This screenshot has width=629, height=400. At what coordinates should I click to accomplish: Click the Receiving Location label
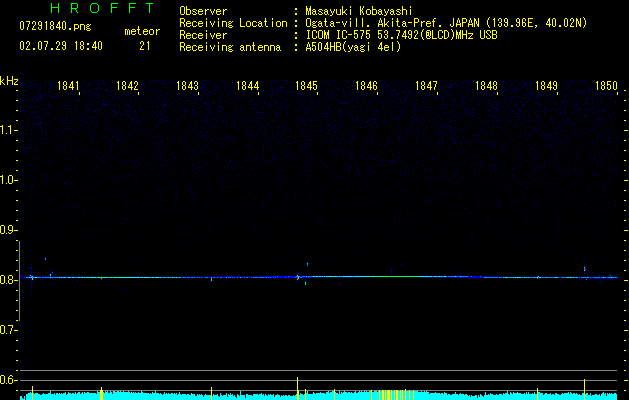233,24
